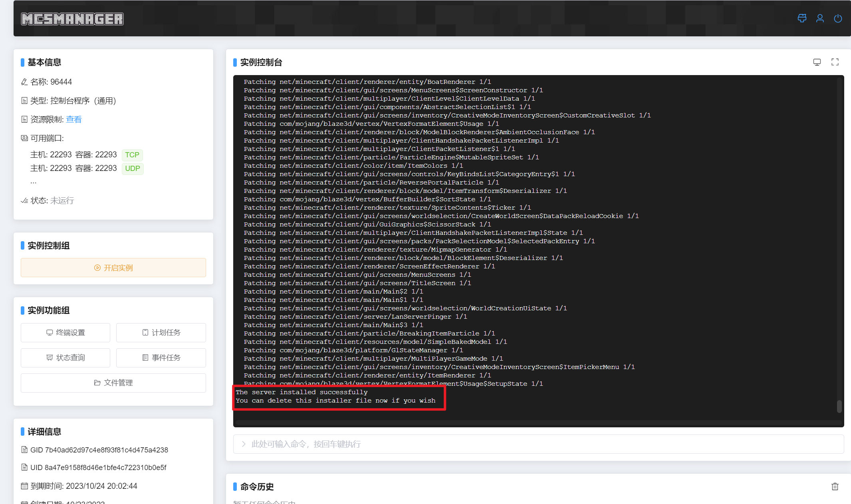Open 文件管理 file manager
851x504 pixels.
113,383
